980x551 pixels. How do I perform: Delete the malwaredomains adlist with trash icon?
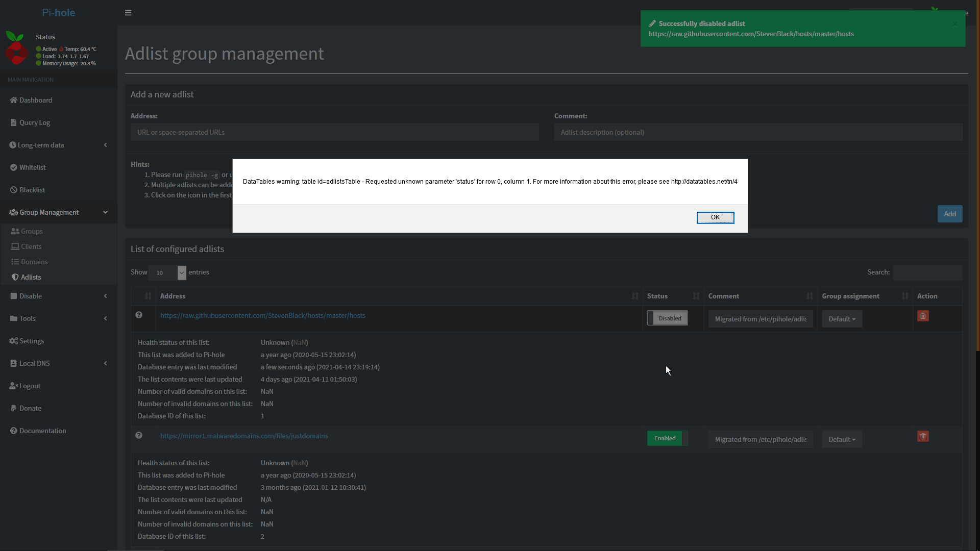922,436
